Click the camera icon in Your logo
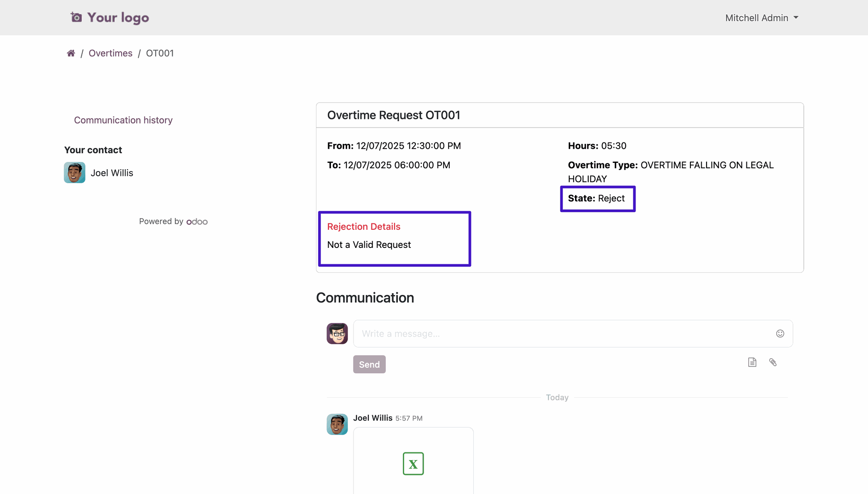This screenshot has height=494, width=868. (x=76, y=18)
